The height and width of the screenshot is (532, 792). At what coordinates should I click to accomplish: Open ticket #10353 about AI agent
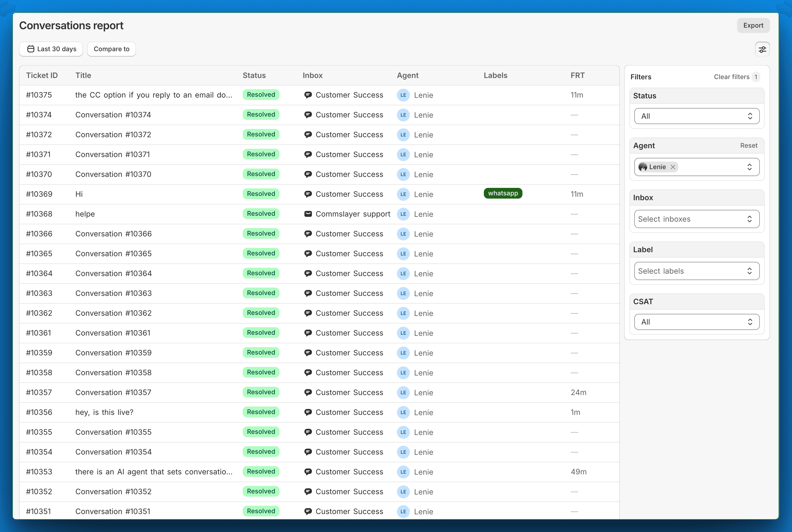[154, 472]
